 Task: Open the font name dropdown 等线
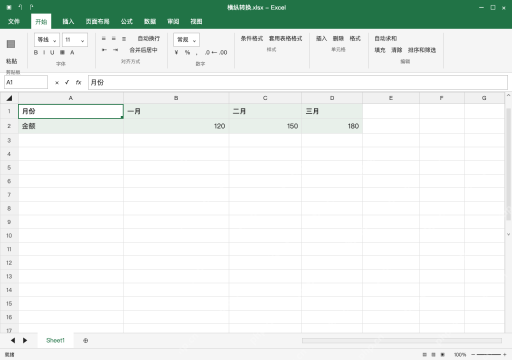pyautogui.click(x=47, y=40)
